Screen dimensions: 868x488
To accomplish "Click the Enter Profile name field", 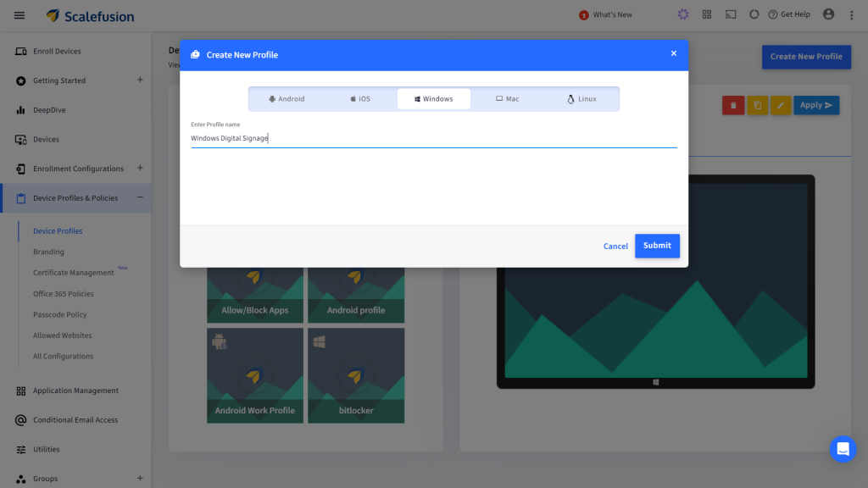I will 433,138.
